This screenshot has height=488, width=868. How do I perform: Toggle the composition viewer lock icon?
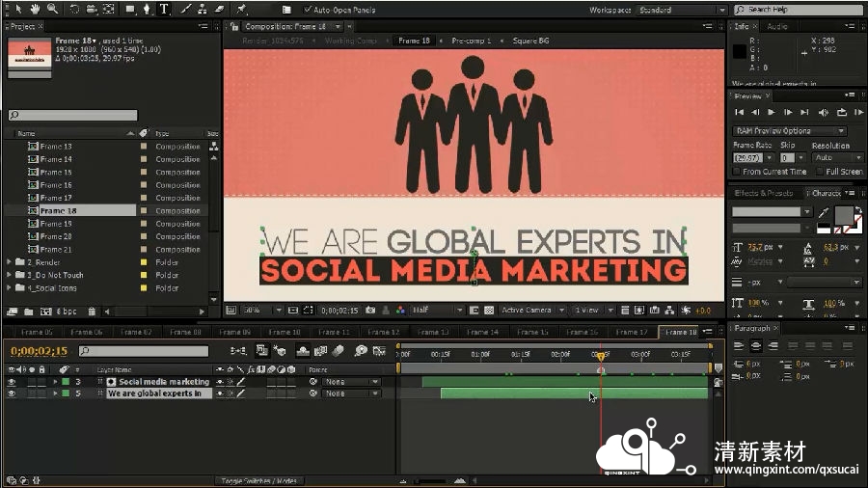click(234, 26)
